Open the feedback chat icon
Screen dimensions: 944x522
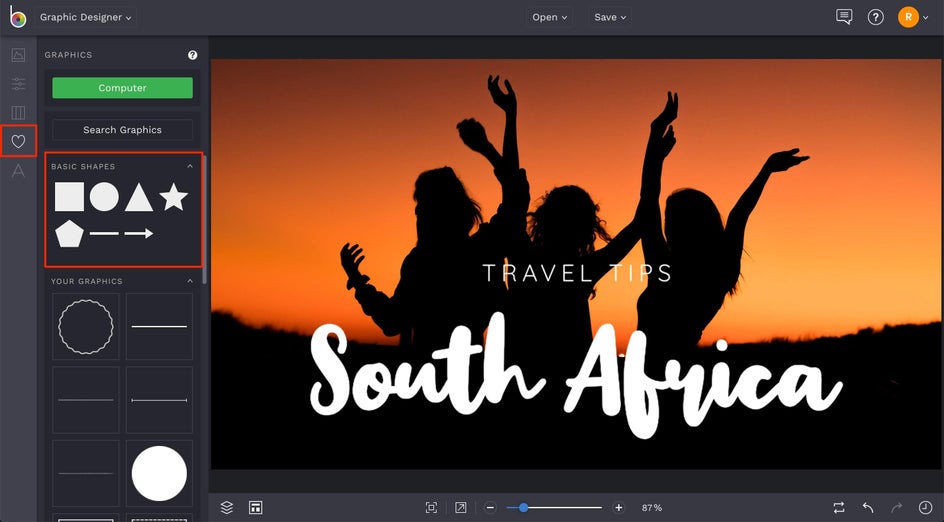(844, 17)
